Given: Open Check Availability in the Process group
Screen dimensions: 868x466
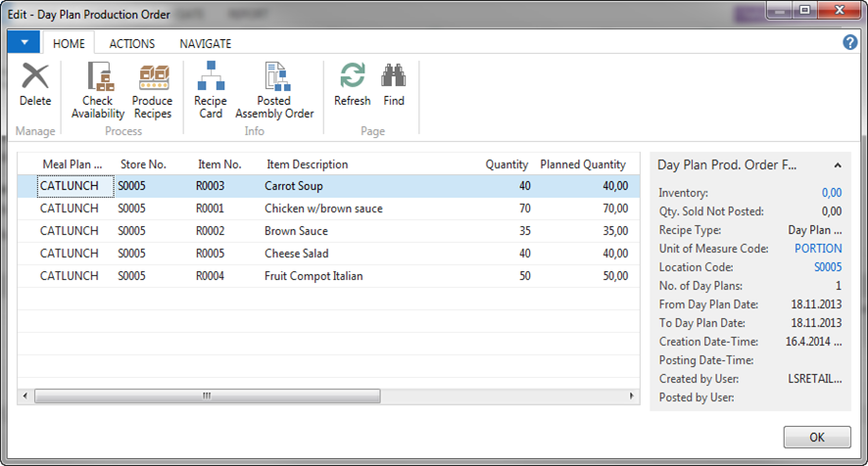Looking at the screenshot, I should click(98, 90).
